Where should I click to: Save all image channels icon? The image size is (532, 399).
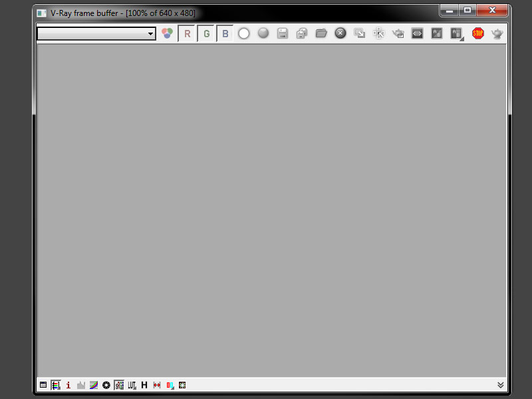coord(302,33)
